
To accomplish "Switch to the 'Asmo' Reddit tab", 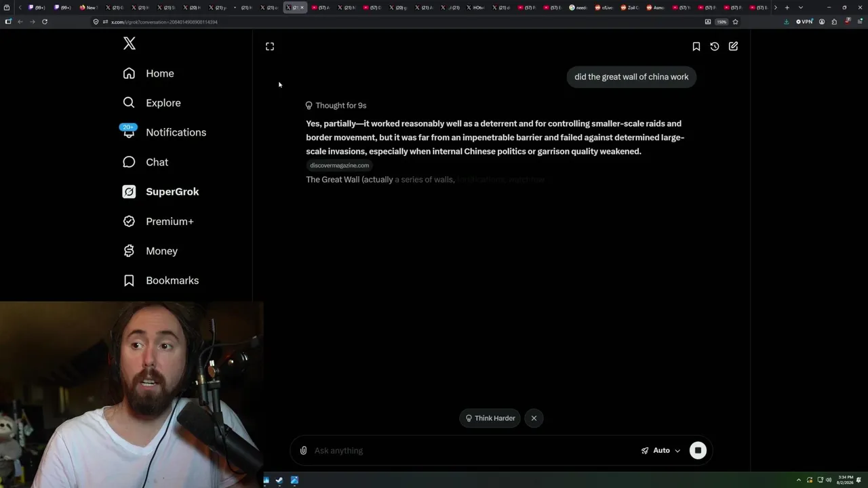I will point(654,7).
